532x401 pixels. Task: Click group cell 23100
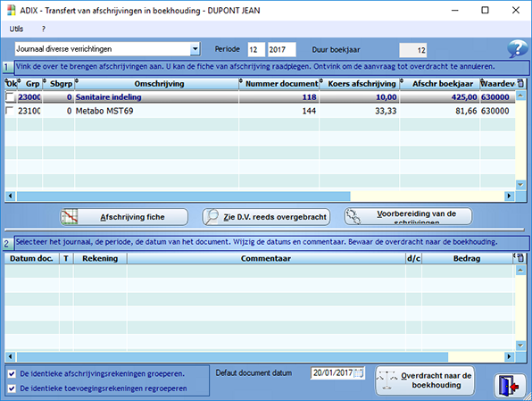point(29,111)
